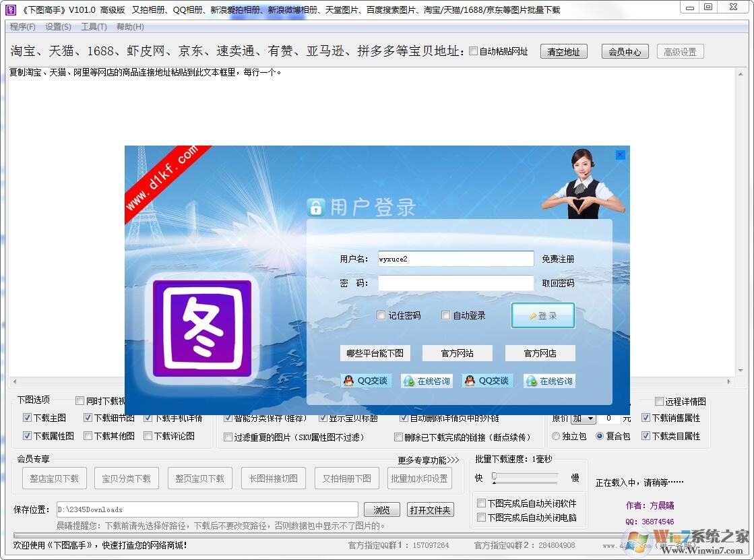Viewport: 754px width, 560px height.
Task: Click the 在线咨询 online consult icon
Action: tap(426, 380)
